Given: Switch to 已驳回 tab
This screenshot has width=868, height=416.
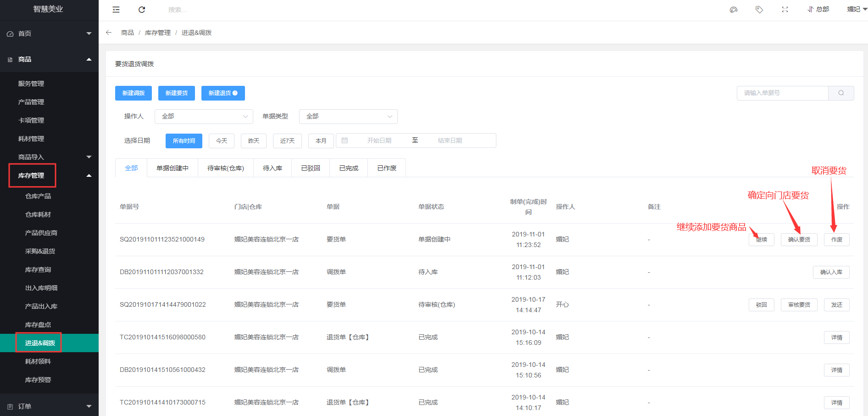Looking at the screenshot, I should click(311, 168).
